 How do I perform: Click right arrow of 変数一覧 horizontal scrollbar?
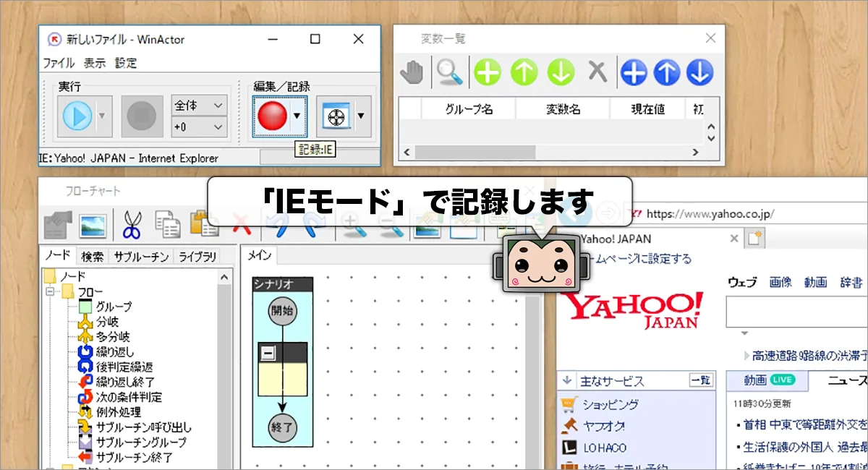[x=695, y=153]
